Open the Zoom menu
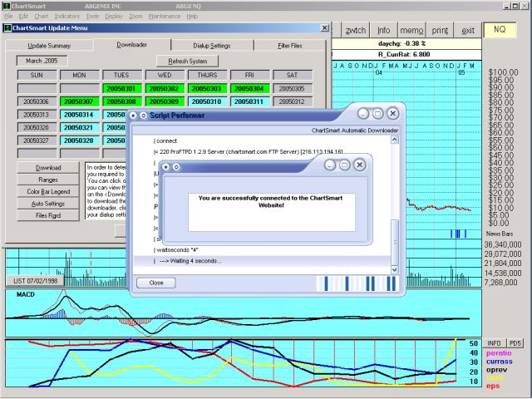This screenshot has height=399, width=532. point(135,17)
